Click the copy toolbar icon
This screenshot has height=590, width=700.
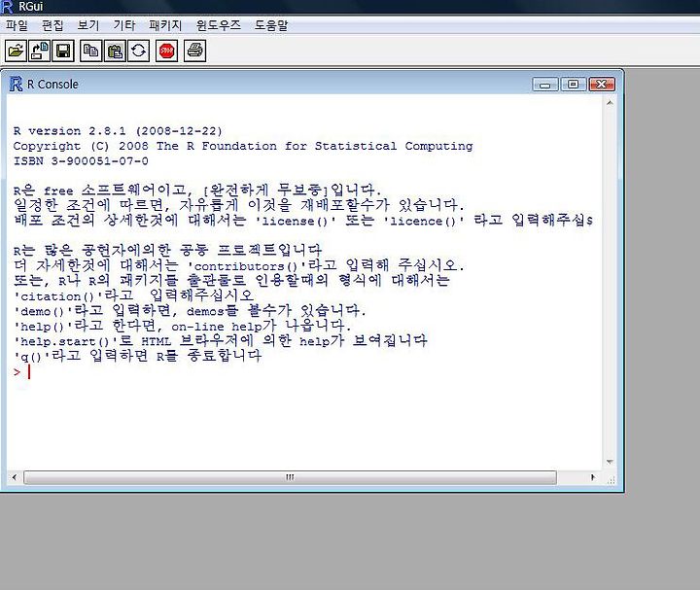point(91,51)
